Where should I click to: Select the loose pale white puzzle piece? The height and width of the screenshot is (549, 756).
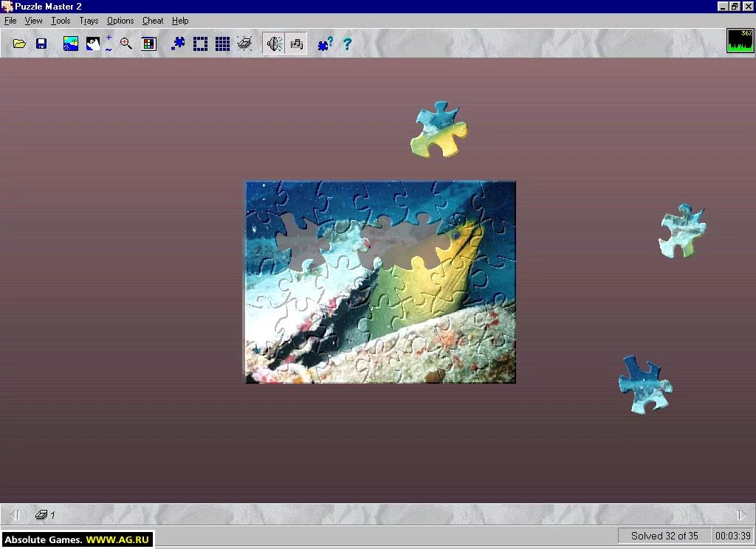682,232
